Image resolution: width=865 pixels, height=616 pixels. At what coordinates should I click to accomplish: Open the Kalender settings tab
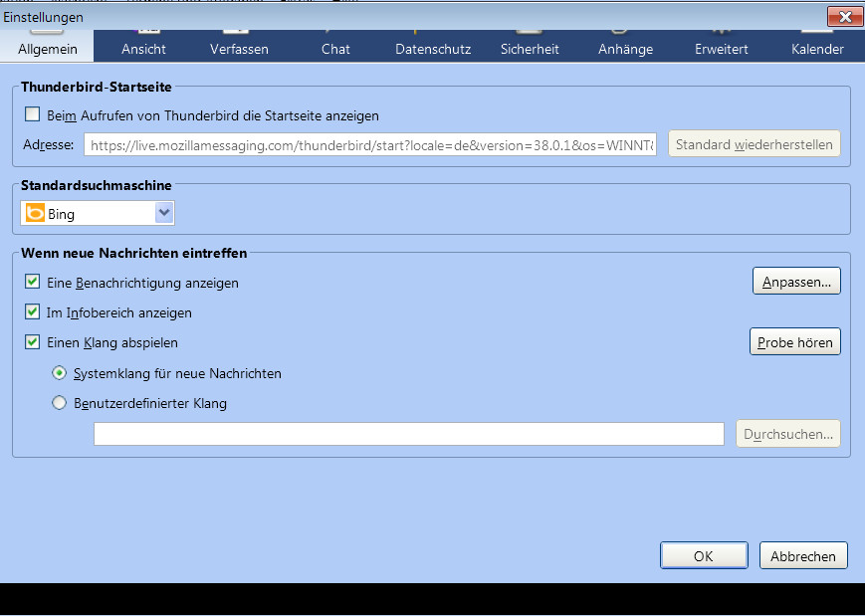(817, 47)
